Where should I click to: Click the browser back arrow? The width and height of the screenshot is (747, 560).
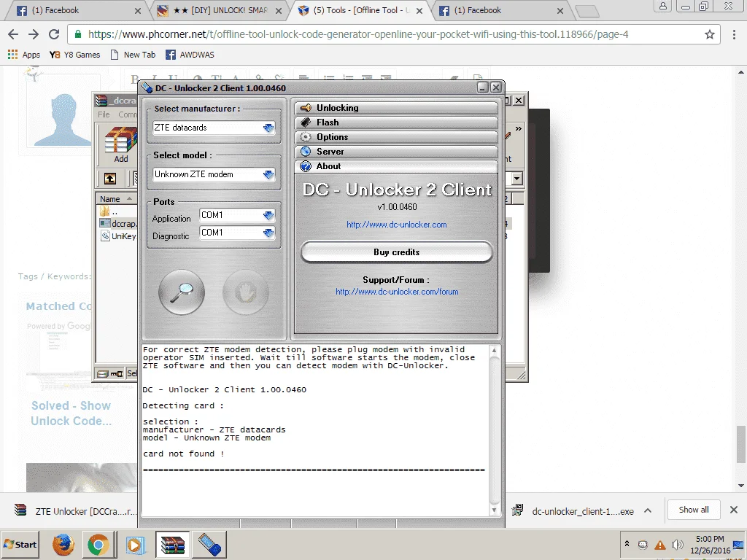(13, 34)
